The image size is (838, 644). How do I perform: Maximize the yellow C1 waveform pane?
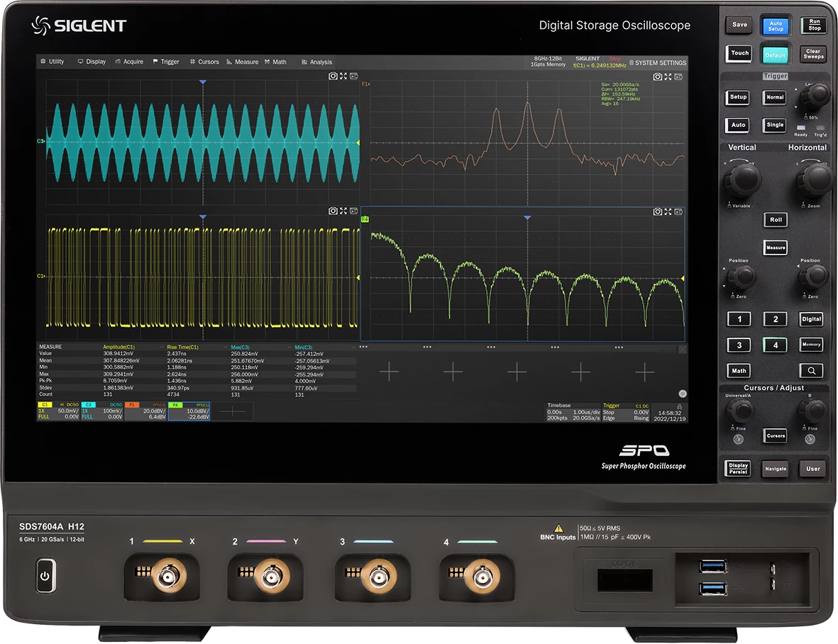tap(343, 211)
